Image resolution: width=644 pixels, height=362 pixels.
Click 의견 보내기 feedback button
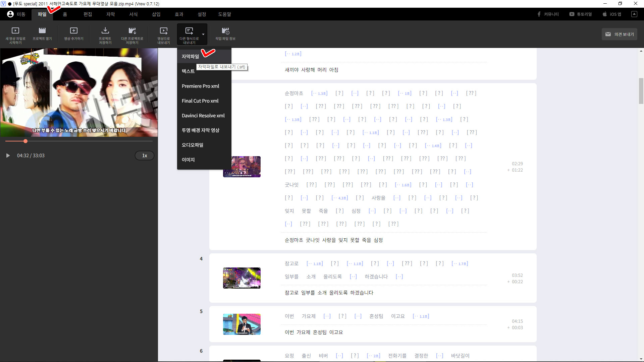coord(620,34)
